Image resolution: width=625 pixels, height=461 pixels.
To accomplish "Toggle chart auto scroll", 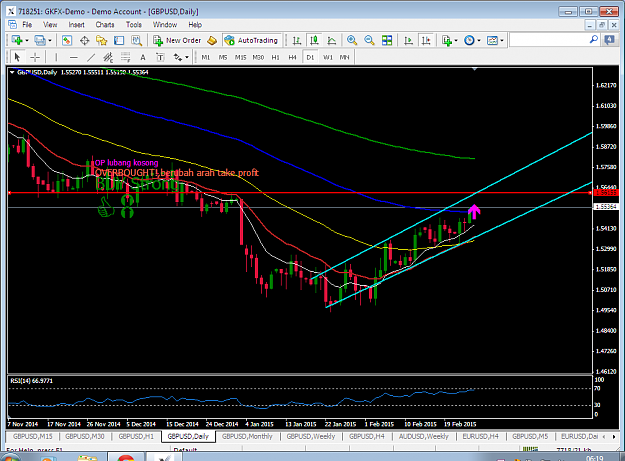I will [x=409, y=40].
